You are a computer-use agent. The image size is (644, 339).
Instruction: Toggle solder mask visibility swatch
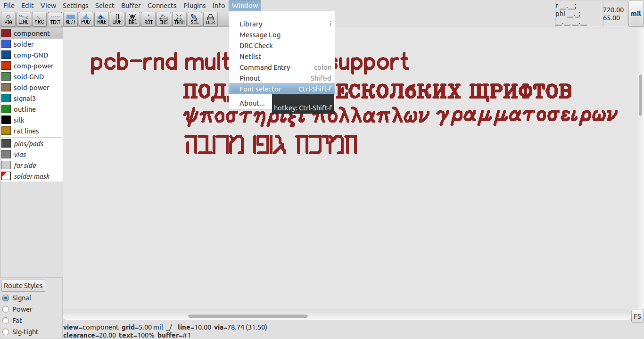[x=6, y=176]
